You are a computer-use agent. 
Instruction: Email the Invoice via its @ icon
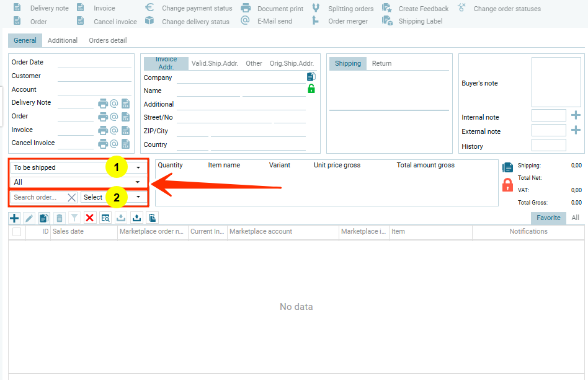click(x=114, y=130)
